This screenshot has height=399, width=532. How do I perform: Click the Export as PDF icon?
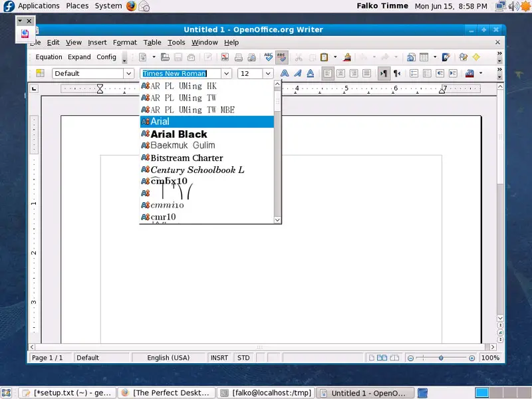coord(225,57)
